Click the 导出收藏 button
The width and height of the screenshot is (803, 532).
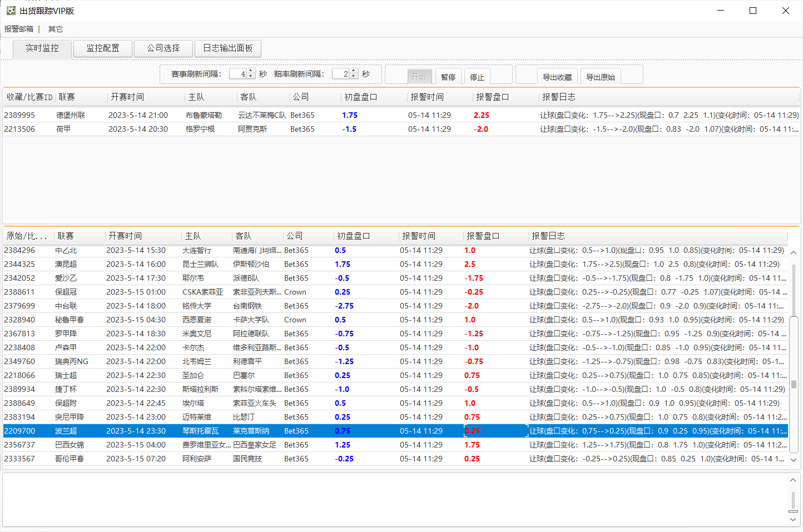pyautogui.click(x=557, y=77)
